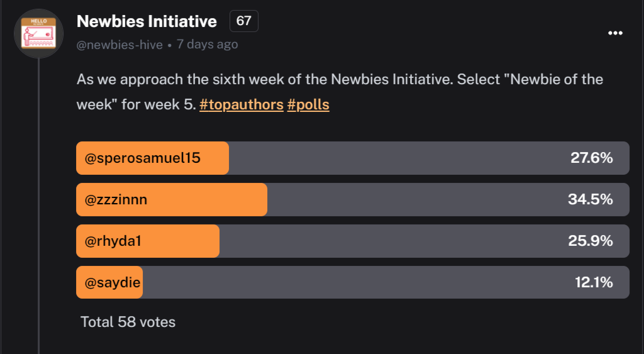
Task: Click the Total 58 votes label
Action: [x=128, y=322]
